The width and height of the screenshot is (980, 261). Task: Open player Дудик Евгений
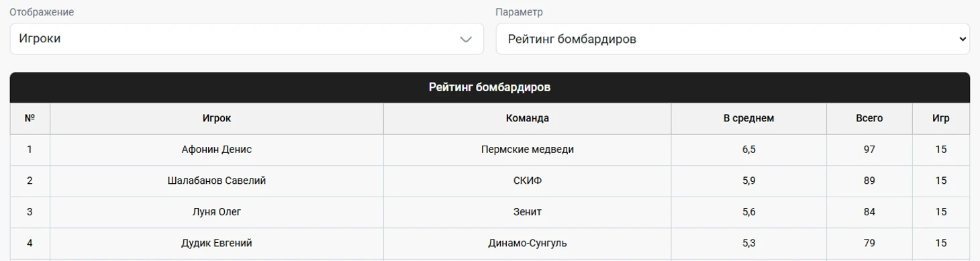(217, 243)
